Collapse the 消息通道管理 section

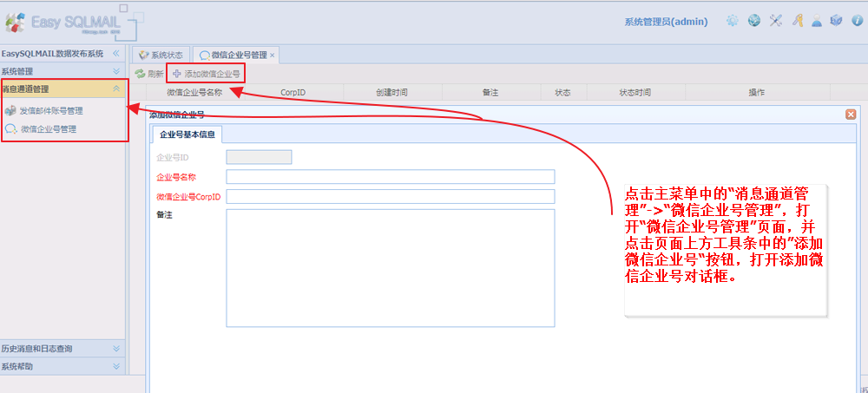[116, 88]
